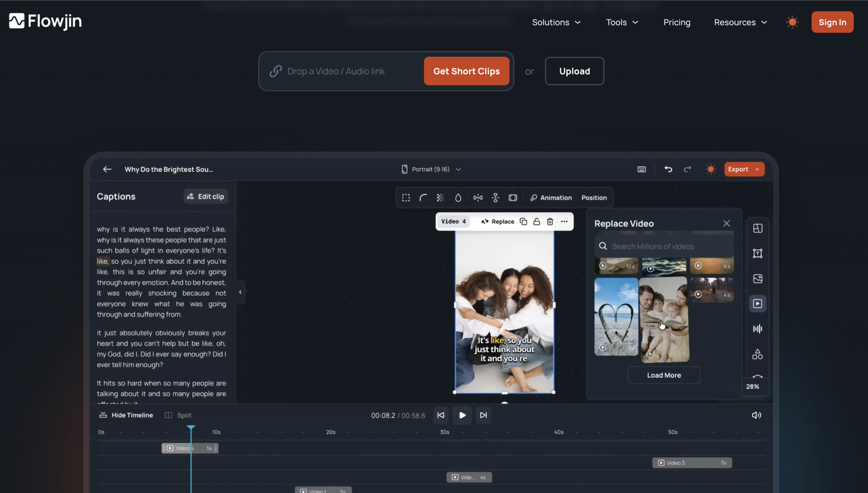Open the shapes elements sidebar icon

(758, 354)
